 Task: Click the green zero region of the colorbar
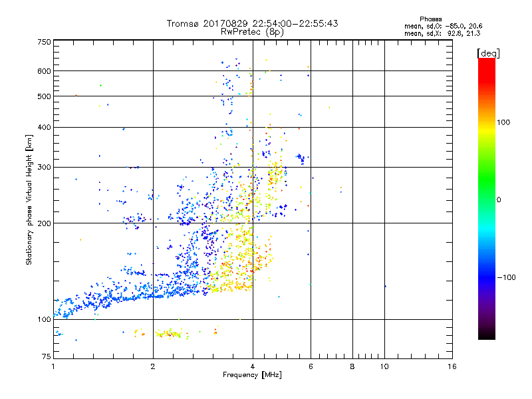coord(487,199)
